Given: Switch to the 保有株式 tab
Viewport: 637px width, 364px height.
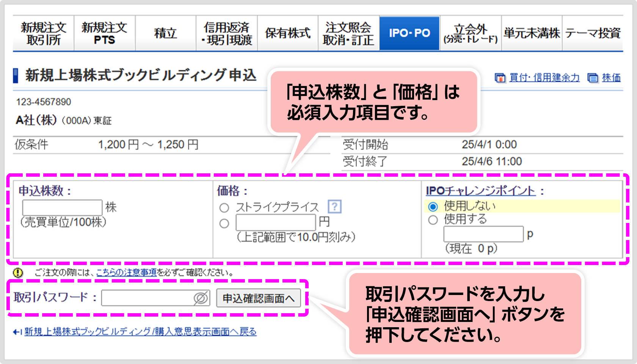Looking at the screenshot, I should pos(287,33).
